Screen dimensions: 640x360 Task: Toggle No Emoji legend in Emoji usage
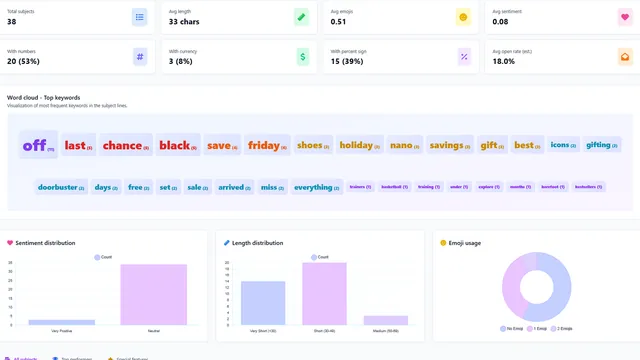click(511, 329)
